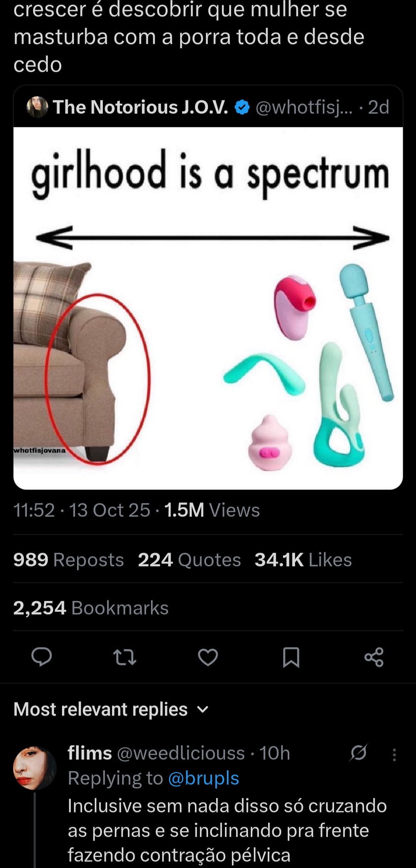Tap the 2,254 Bookmarks count

click(91, 608)
